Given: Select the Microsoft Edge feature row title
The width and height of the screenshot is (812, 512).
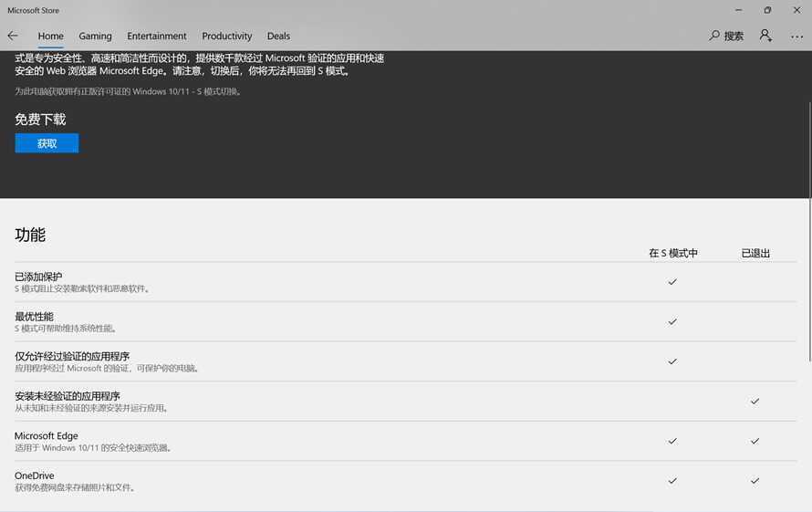Looking at the screenshot, I should click(47, 436).
